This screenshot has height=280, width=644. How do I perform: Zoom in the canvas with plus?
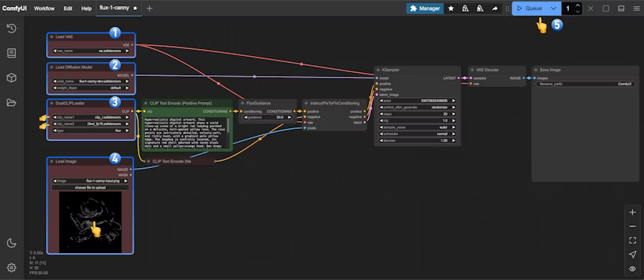[632, 212]
